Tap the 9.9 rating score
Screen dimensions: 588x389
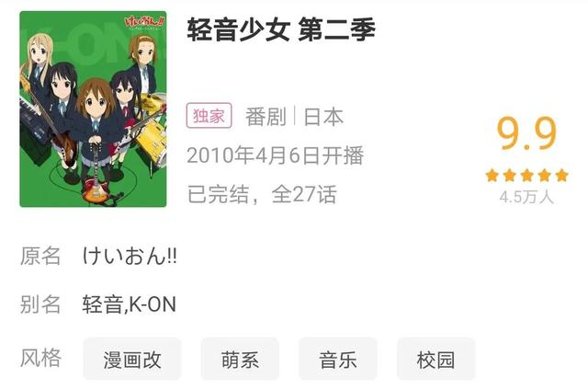526,133
